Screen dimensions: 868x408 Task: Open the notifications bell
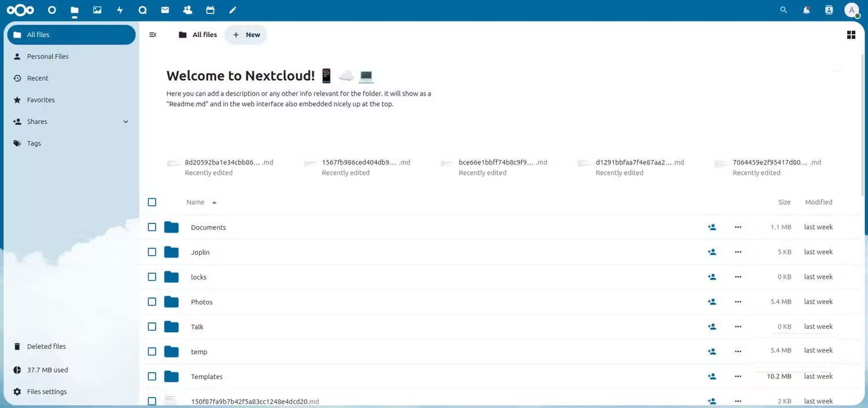806,10
